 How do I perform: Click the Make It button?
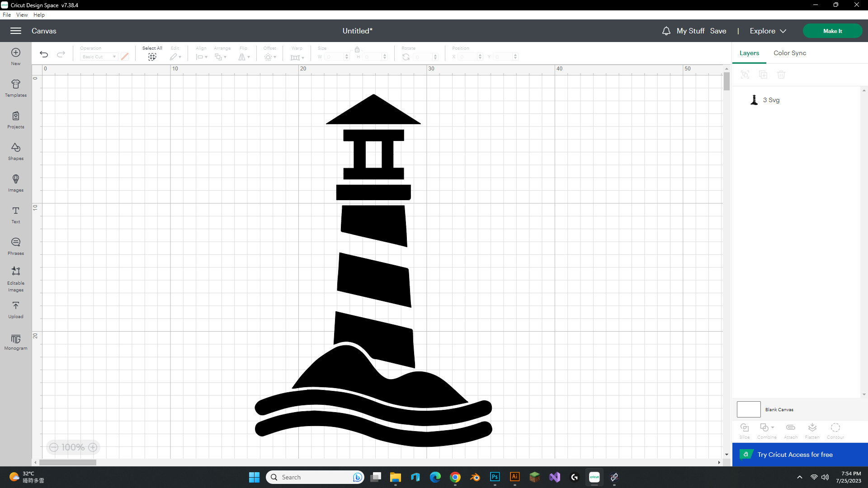(x=832, y=31)
